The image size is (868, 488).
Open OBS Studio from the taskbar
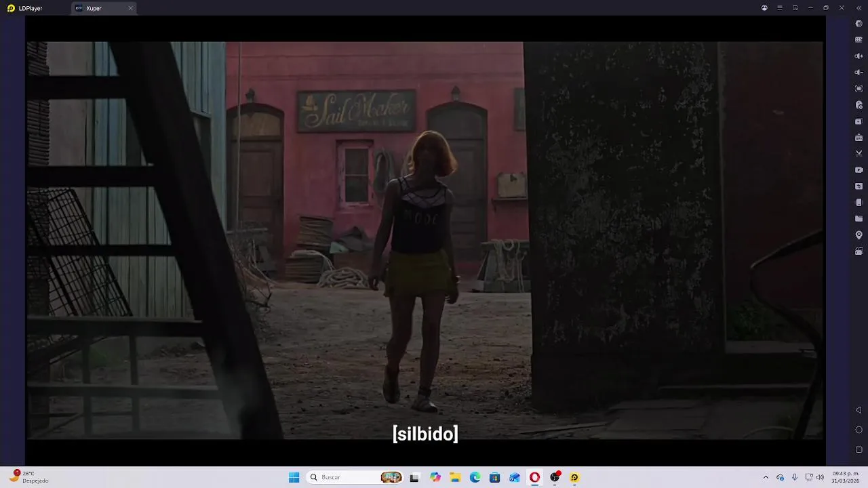pos(555,477)
